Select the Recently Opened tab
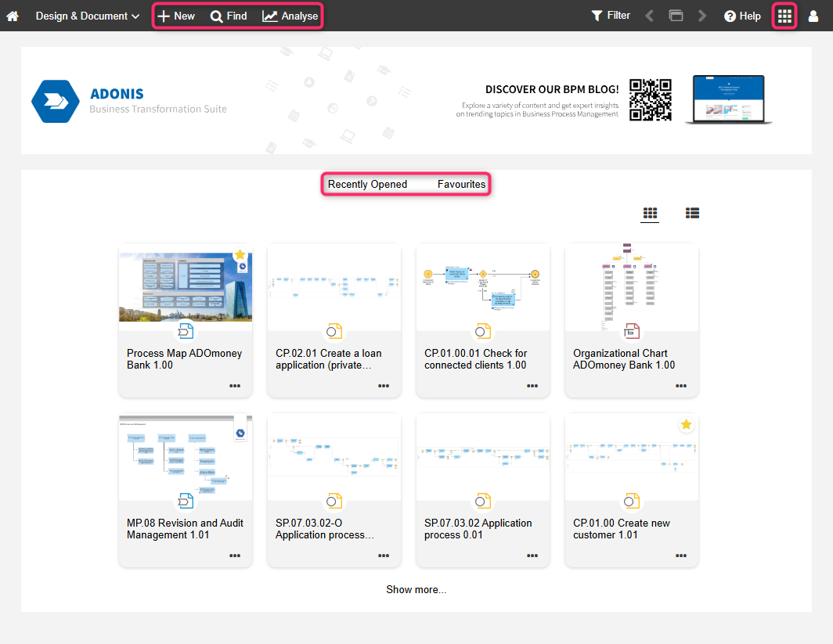Image resolution: width=833 pixels, height=644 pixels. pyautogui.click(x=367, y=184)
